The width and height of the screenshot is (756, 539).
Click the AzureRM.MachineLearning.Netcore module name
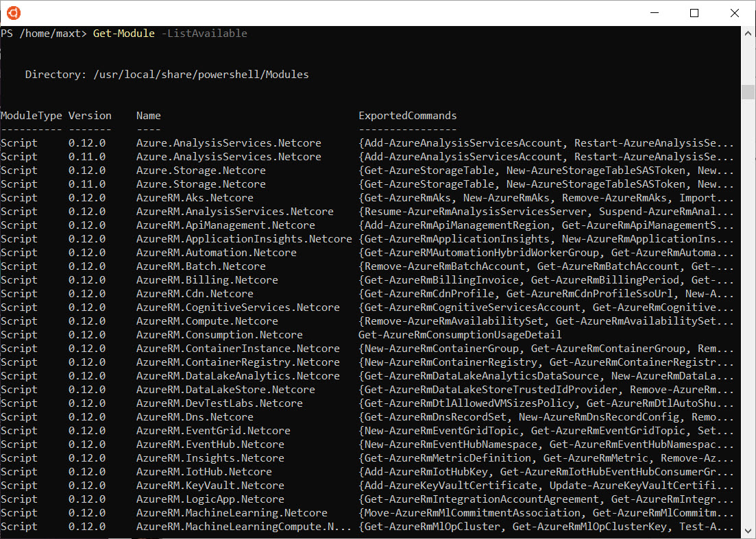[x=226, y=512]
